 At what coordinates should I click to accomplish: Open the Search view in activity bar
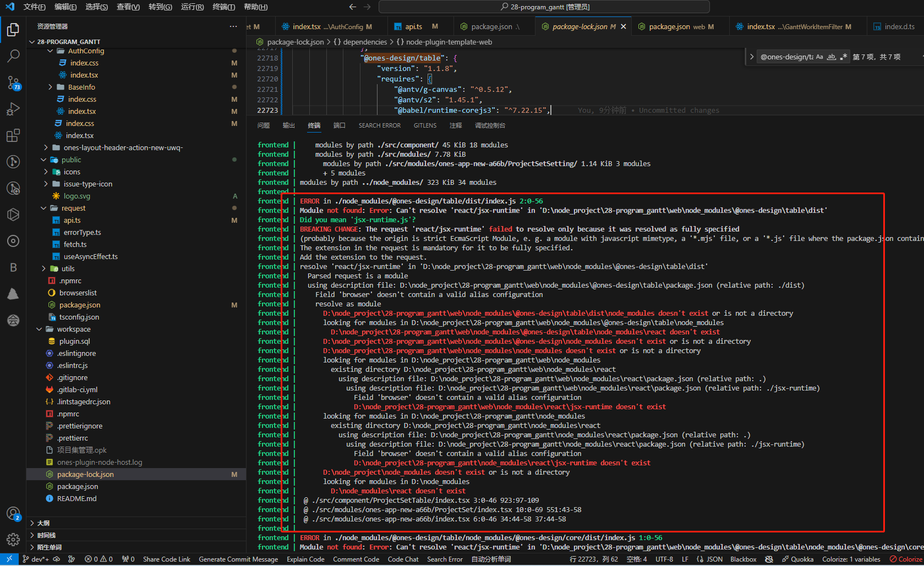pyautogui.click(x=13, y=56)
